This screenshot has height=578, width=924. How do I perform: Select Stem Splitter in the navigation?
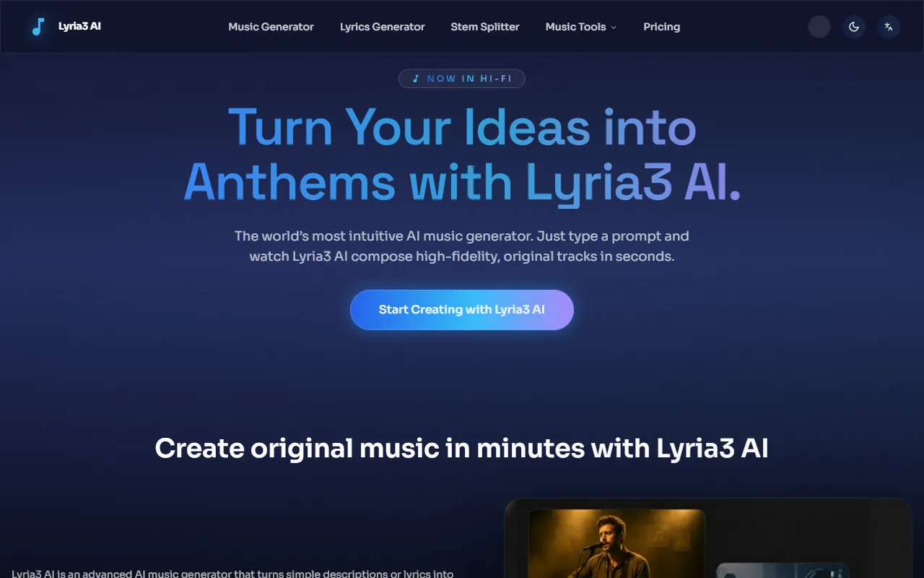(485, 27)
